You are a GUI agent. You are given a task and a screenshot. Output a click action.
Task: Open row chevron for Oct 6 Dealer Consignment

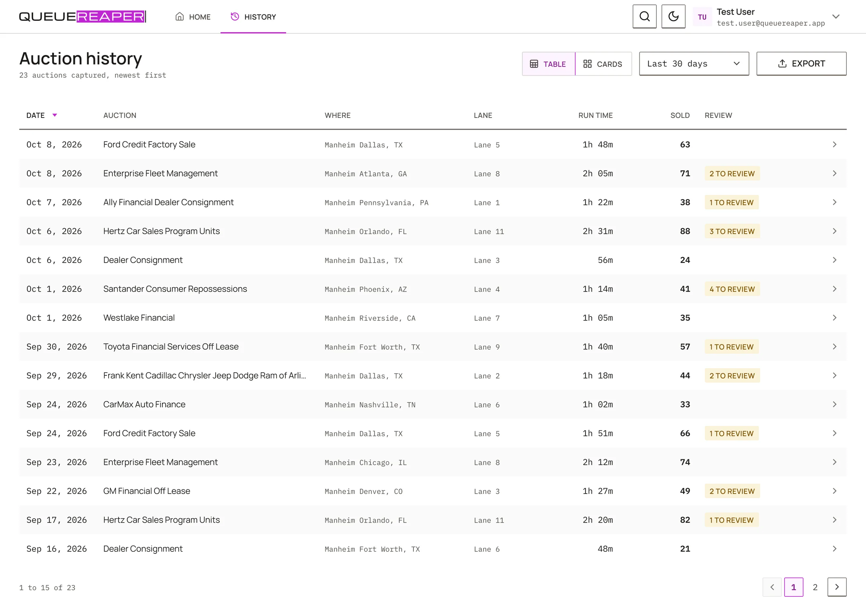pyautogui.click(x=835, y=260)
